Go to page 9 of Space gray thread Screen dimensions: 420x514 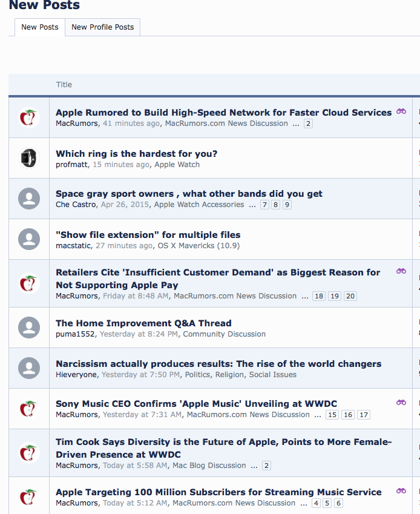[287, 205]
